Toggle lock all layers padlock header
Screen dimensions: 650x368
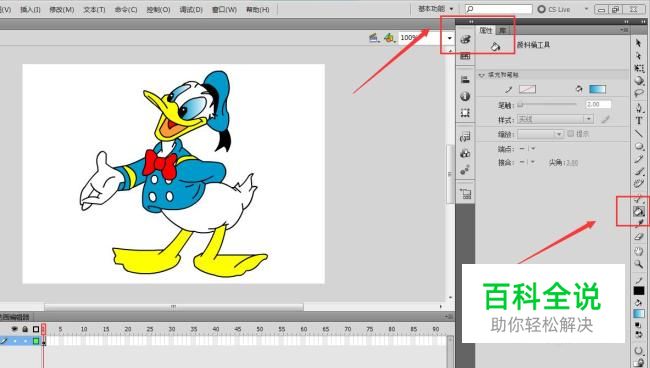point(25,329)
